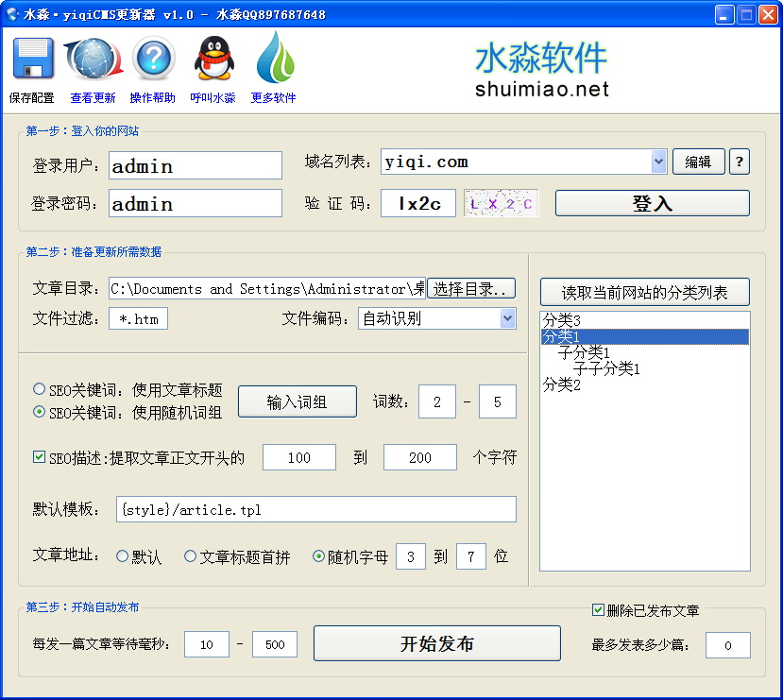The image size is (783, 700).
Task: Open the 查看更新 link
Action: point(93,98)
